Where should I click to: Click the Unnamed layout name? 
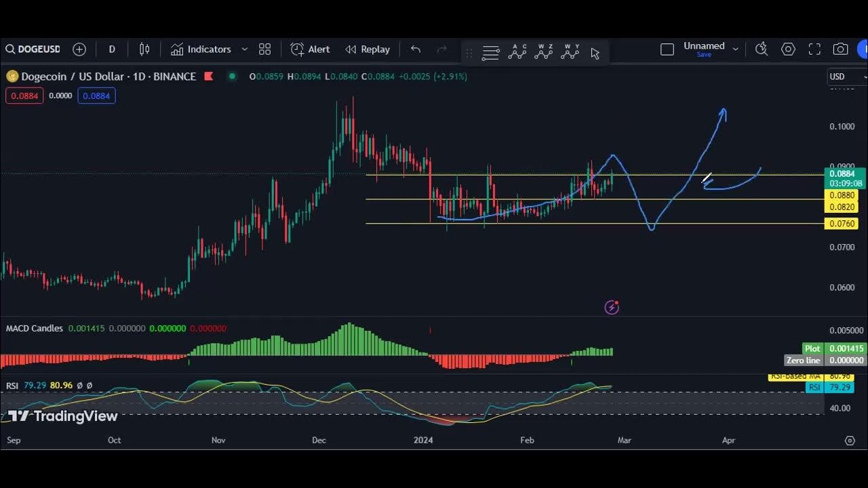pyautogui.click(x=704, y=46)
